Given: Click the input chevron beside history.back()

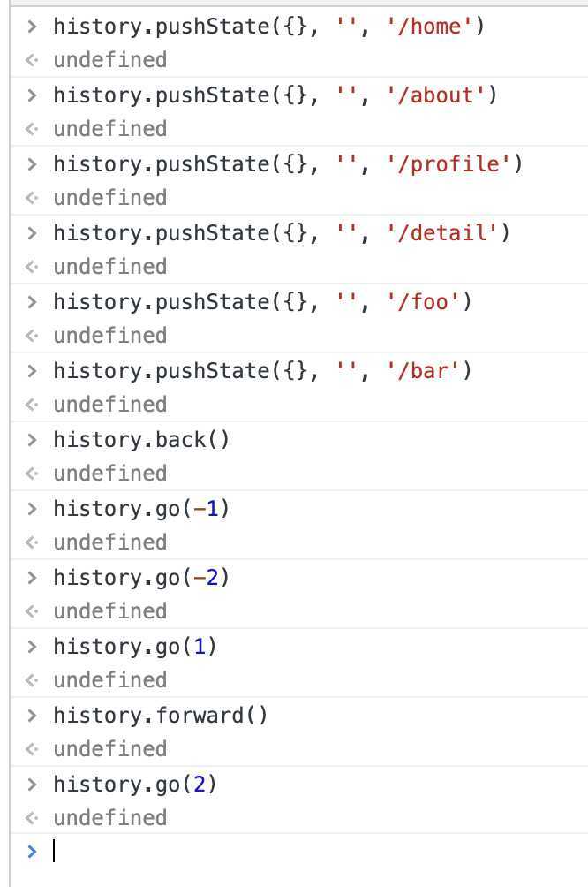Looking at the screenshot, I should coord(33,440).
